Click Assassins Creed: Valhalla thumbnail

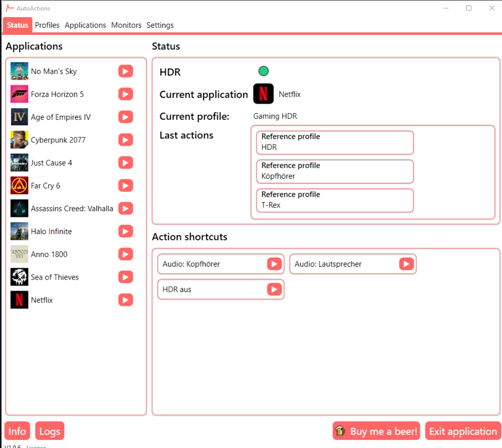(19, 208)
